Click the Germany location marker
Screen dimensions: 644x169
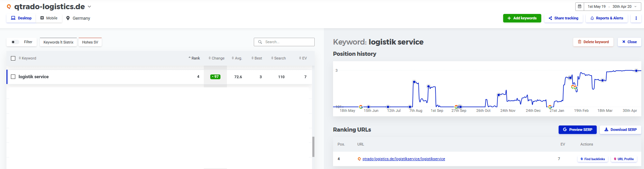click(68, 18)
